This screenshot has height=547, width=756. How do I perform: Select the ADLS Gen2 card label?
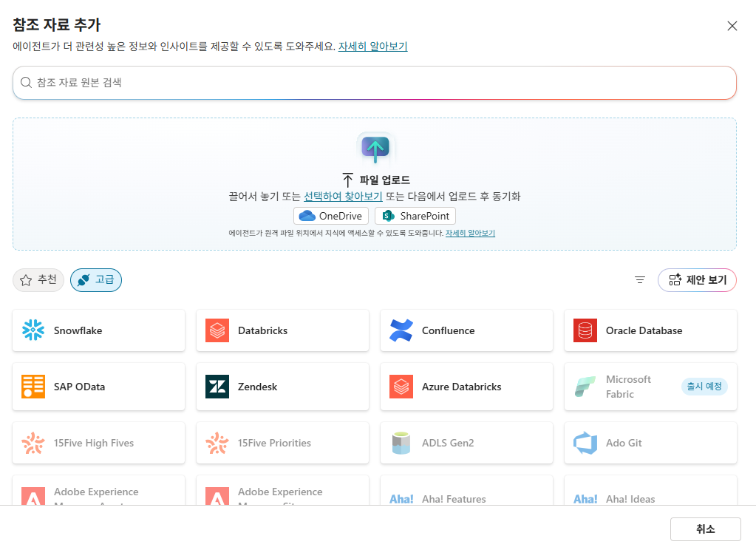point(448,443)
